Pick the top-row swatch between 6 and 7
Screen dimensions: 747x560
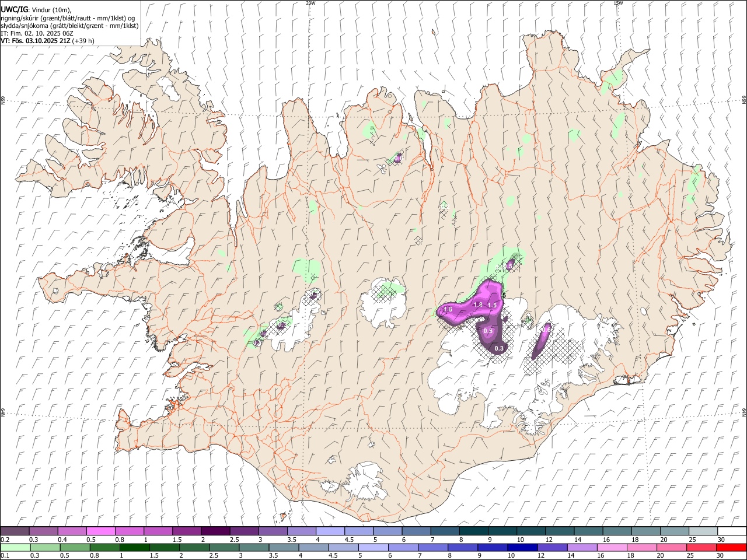pyautogui.click(x=416, y=531)
